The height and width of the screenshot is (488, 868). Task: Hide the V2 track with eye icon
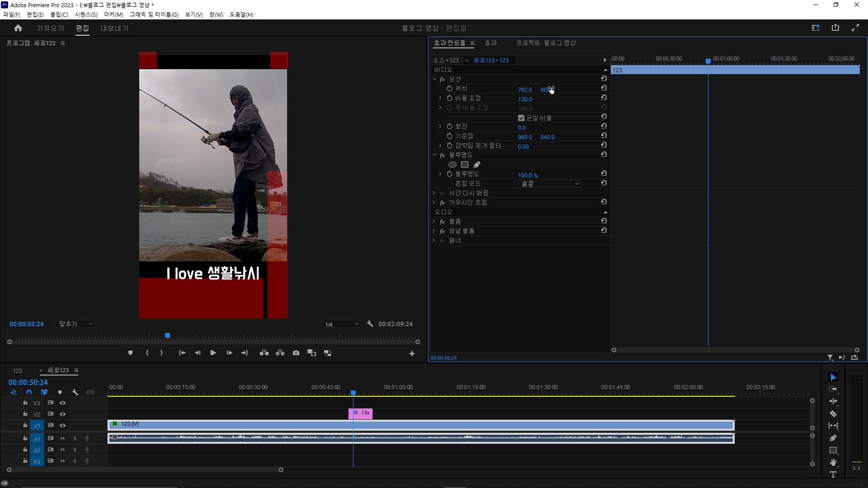click(x=63, y=414)
